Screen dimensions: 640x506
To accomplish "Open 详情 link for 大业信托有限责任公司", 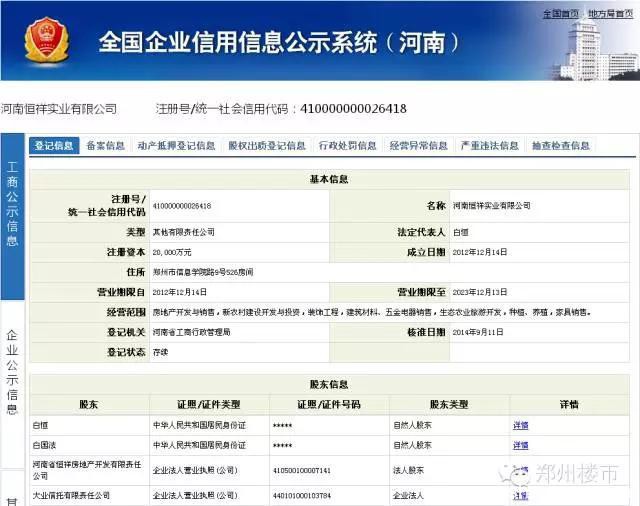I will [x=520, y=496].
